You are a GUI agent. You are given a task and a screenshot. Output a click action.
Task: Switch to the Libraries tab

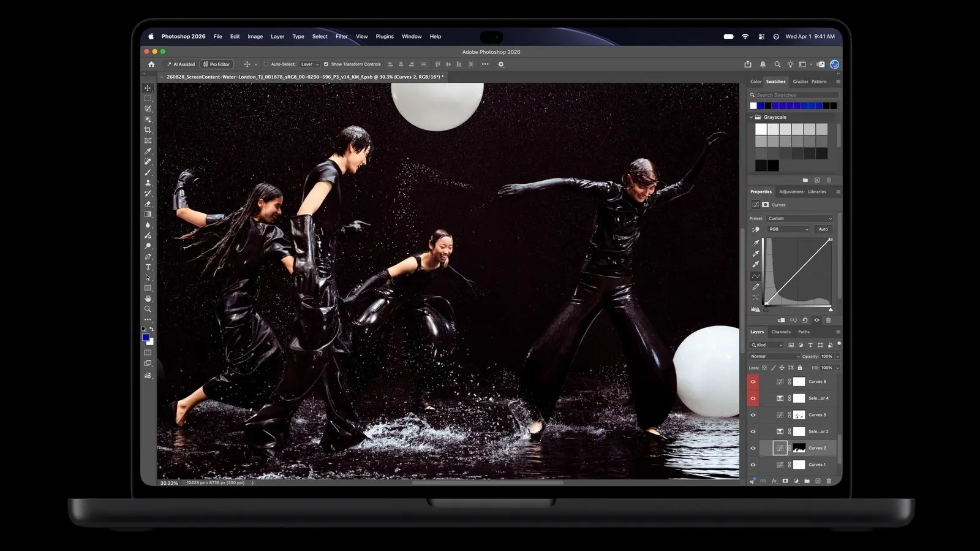click(x=817, y=192)
